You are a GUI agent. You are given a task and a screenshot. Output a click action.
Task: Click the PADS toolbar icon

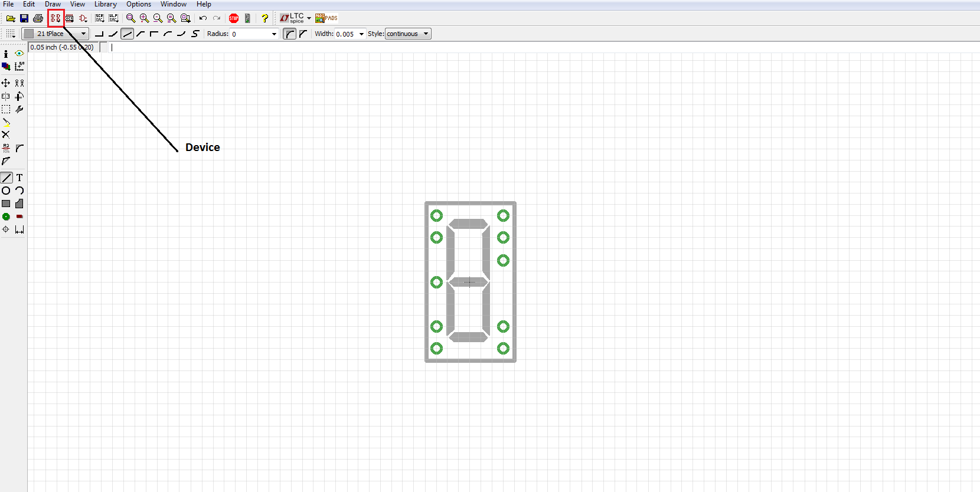point(326,18)
